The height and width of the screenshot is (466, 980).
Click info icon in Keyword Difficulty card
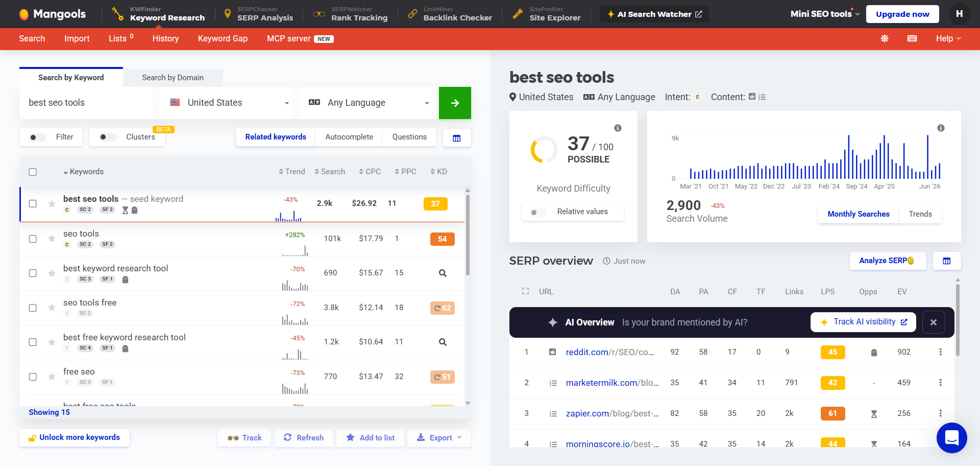pos(618,128)
